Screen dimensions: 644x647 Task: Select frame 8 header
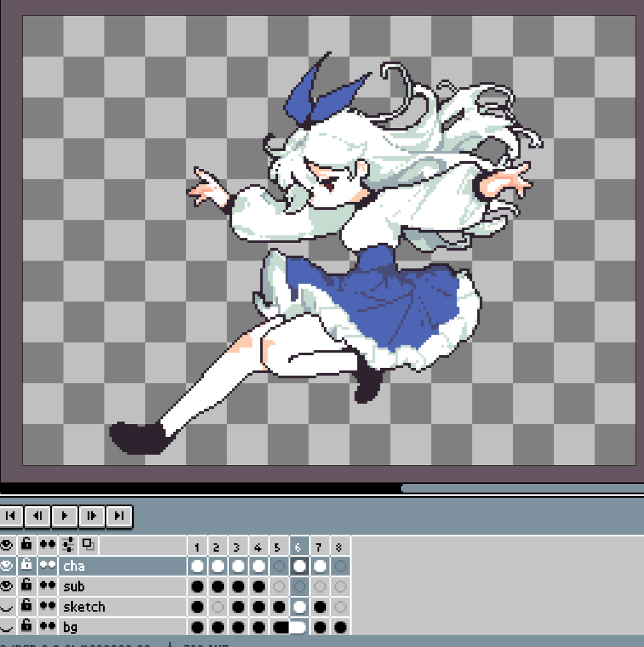pyautogui.click(x=340, y=546)
